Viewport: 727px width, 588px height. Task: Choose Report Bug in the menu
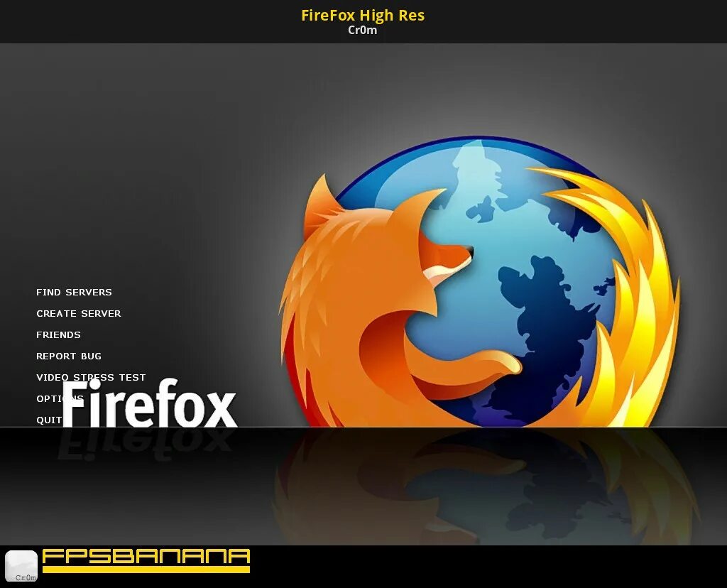(x=69, y=356)
